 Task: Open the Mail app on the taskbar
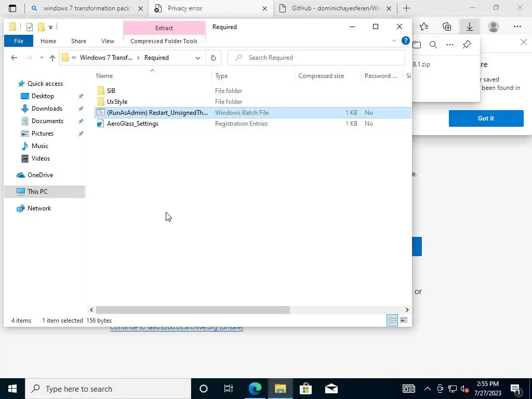click(x=331, y=389)
